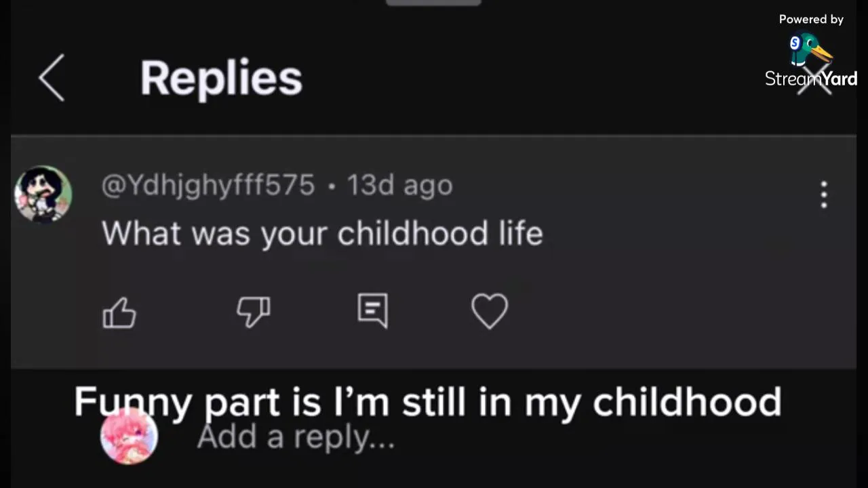Go back using the left arrow
The height and width of the screenshot is (488, 868).
coord(52,78)
